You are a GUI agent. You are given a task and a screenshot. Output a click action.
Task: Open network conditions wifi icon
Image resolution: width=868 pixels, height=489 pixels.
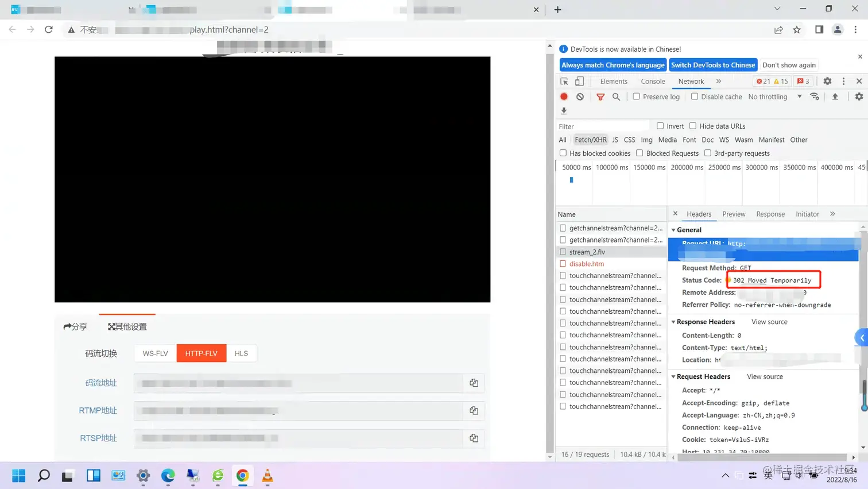(815, 97)
